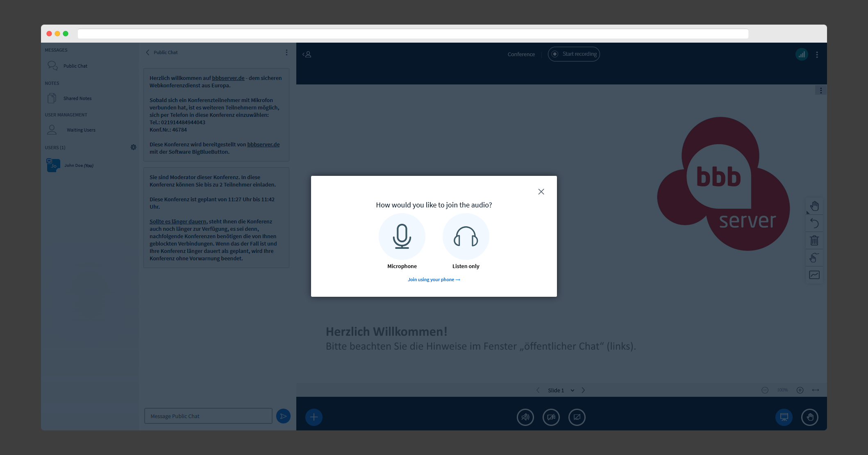The image size is (868, 455).
Task: Open first bbbserver.de link in welcome message
Action: point(228,78)
